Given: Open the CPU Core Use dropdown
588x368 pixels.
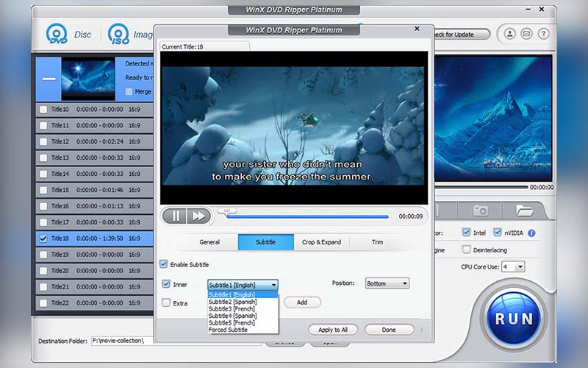Looking at the screenshot, I should click(x=513, y=266).
